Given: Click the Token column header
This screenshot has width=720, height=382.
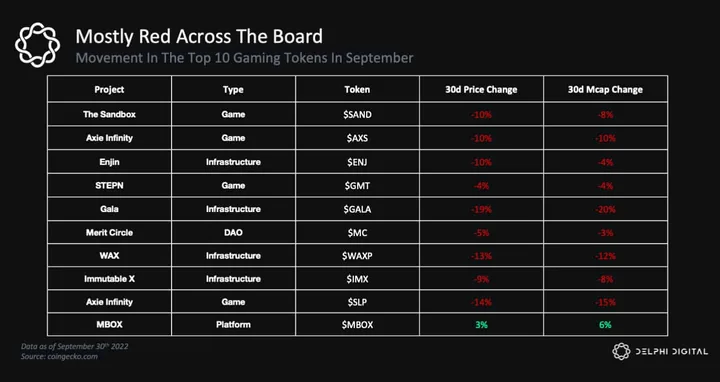Looking at the screenshot, I should (357, 90).
